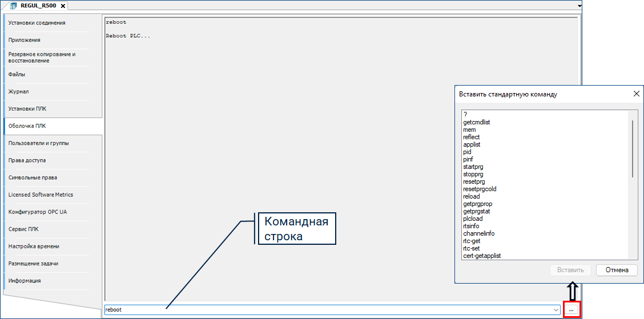
Task: Select the getcmdlist command in list
Action: pos(477,122)
